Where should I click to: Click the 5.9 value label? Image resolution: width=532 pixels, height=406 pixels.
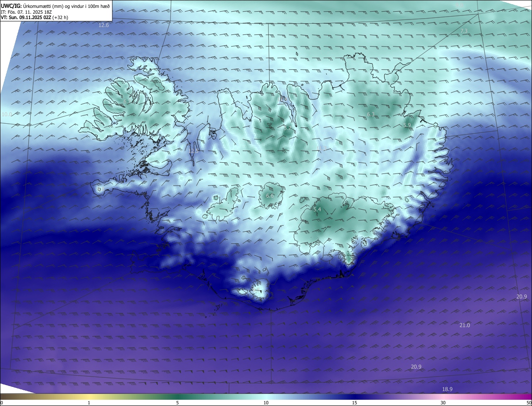407,125
